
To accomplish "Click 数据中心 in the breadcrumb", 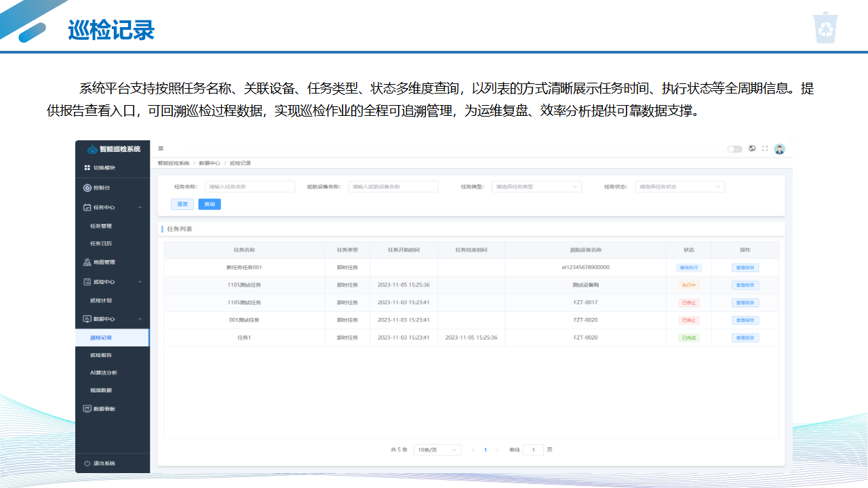I will (209, 163).
